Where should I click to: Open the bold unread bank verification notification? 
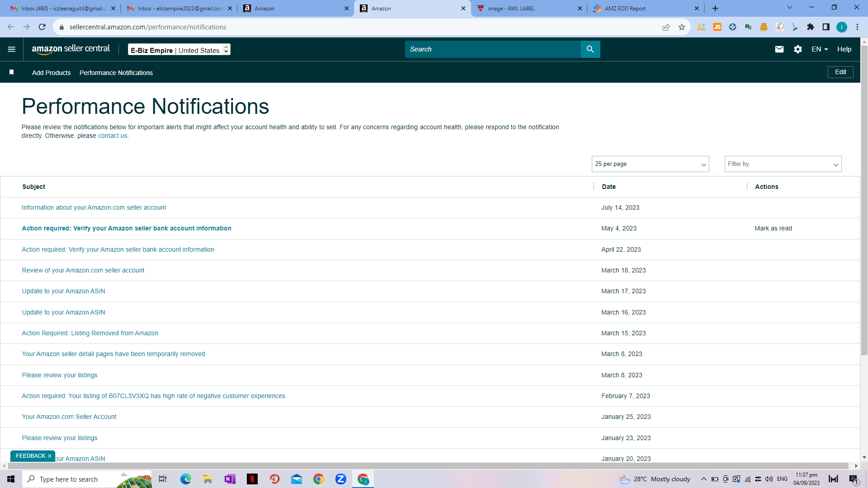click(127, 229)
